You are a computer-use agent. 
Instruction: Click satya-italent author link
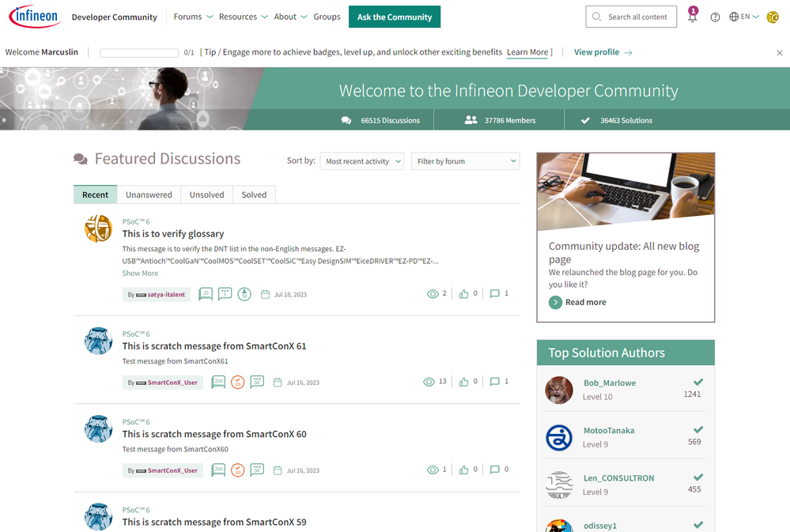pyautogui.click(x=166, y=295)
